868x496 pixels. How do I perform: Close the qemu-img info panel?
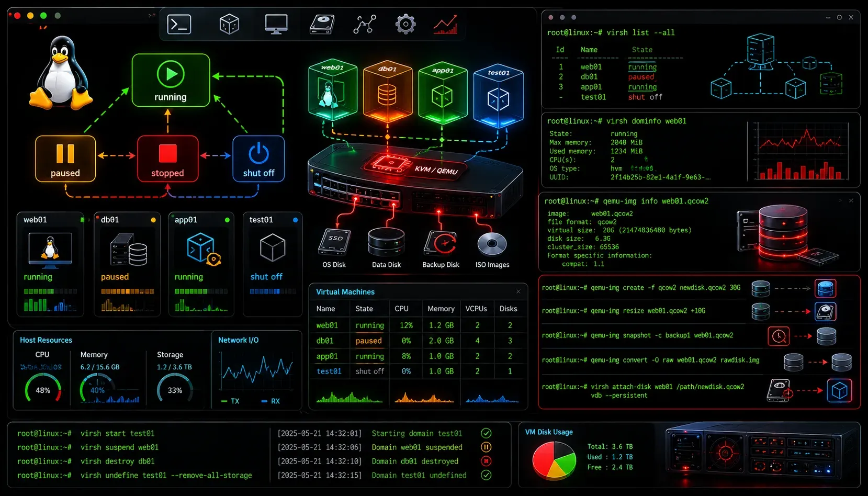(x=851, y=200)
